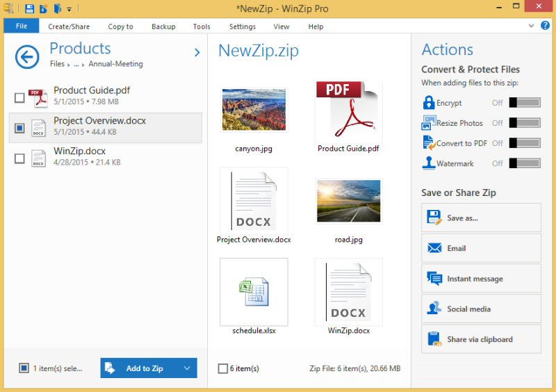The width and height of the screenshot is (556, 392).
Task: Click the Convert to PDF icon
Action: pyautogui.click(x=428, y=143)
